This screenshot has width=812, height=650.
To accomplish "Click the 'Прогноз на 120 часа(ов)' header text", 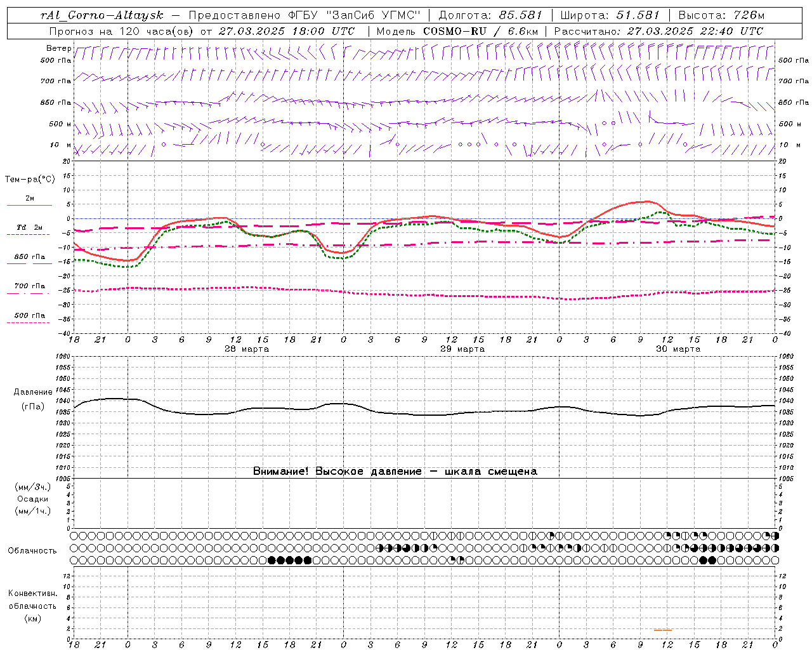I will coord(122,31).
